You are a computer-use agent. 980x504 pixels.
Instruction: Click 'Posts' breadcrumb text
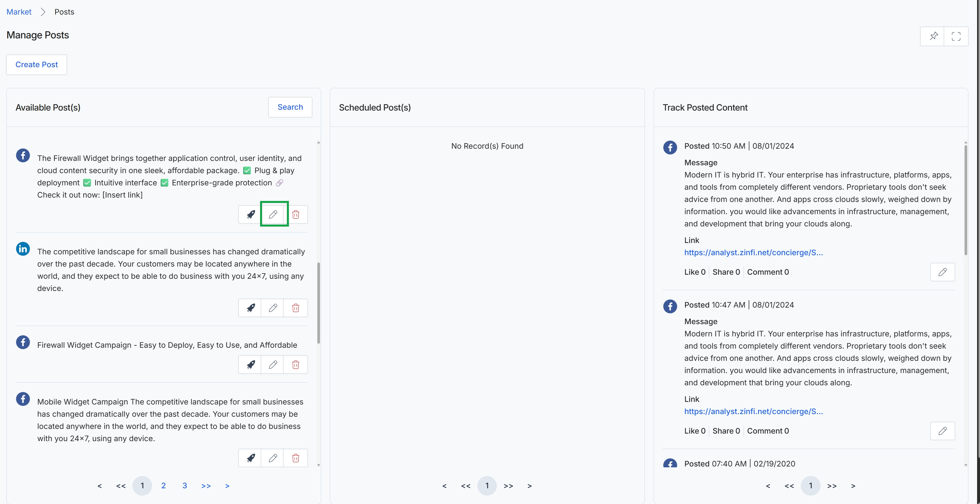coord(64,12)
